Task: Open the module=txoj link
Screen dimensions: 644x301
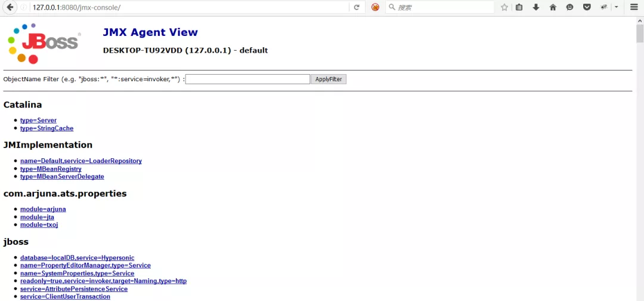Action: [39, 225]
